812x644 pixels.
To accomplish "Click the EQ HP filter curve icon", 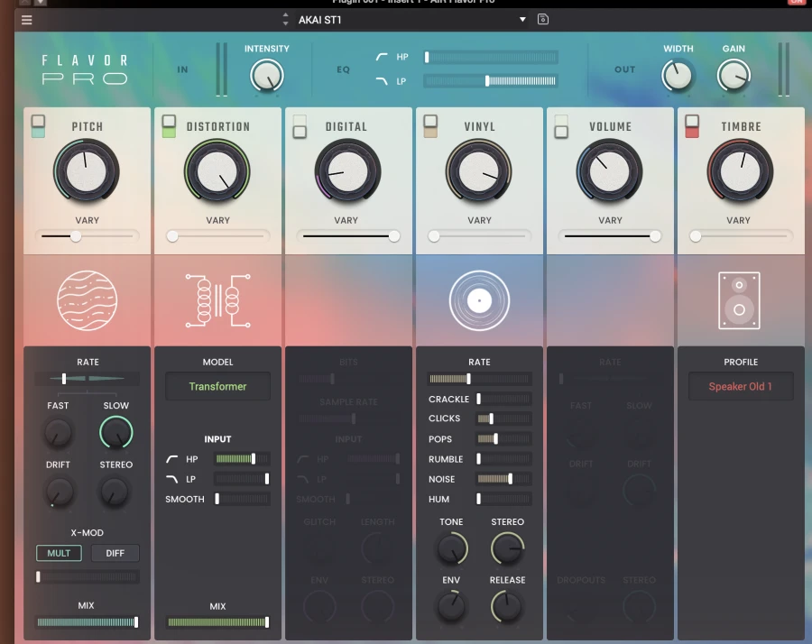I will [x=382, y=57].
